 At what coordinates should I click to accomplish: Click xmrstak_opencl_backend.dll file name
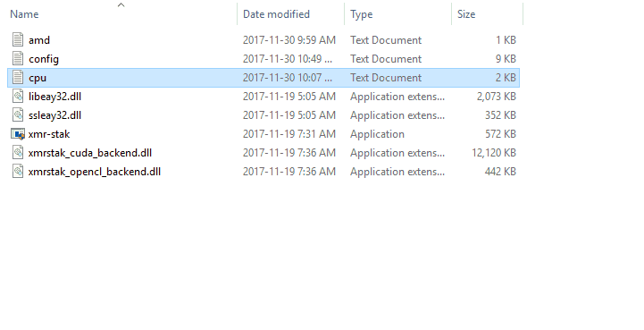click(95, 172)
